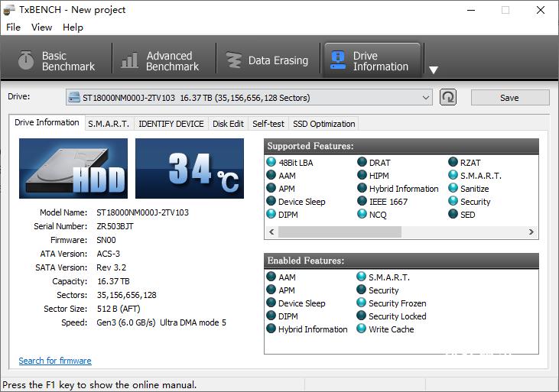Expand the Drive selection dropdown
This screenshot has width=559, height=392.
click(x=426, y=98)
